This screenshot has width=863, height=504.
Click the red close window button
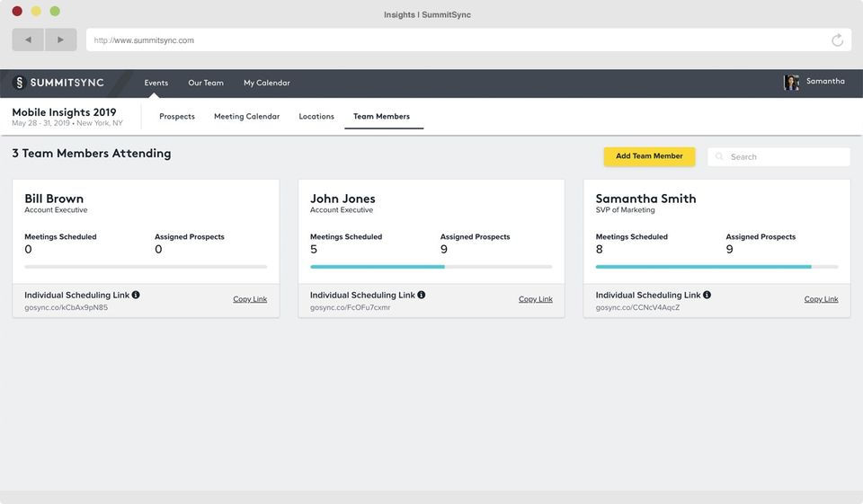[17, 11]
